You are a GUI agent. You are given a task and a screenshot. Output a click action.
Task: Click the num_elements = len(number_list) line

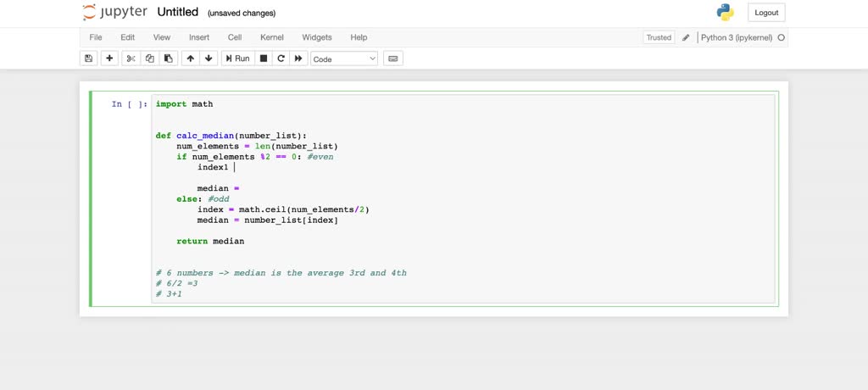(x=257, y=146)
